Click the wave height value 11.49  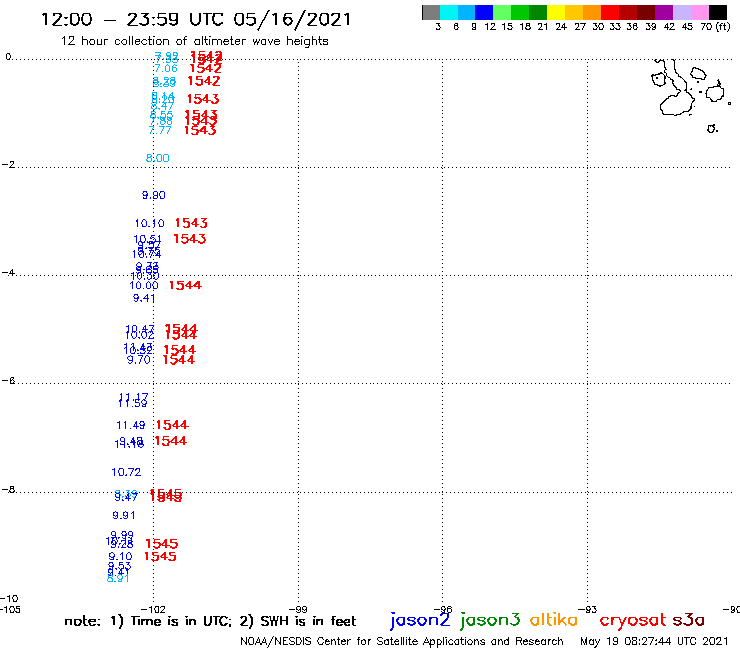(x=131, y=425)
